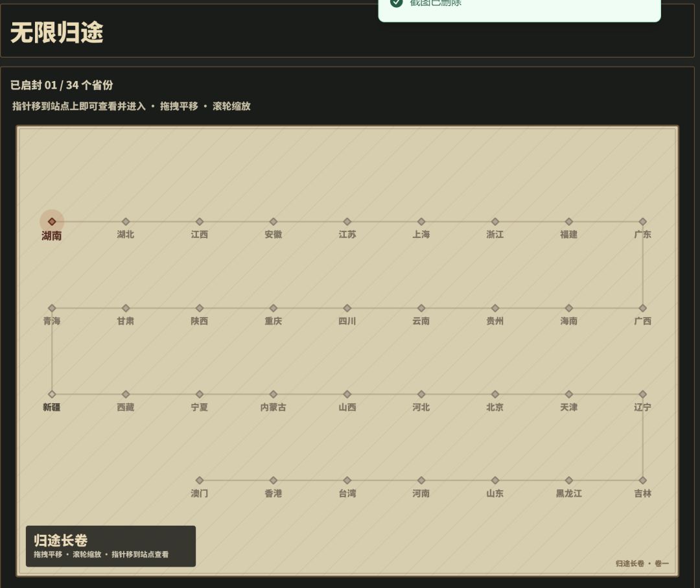Click the 福建 diamond marker
The width and height of the screenshot is (700, 588).
point(569,222)
